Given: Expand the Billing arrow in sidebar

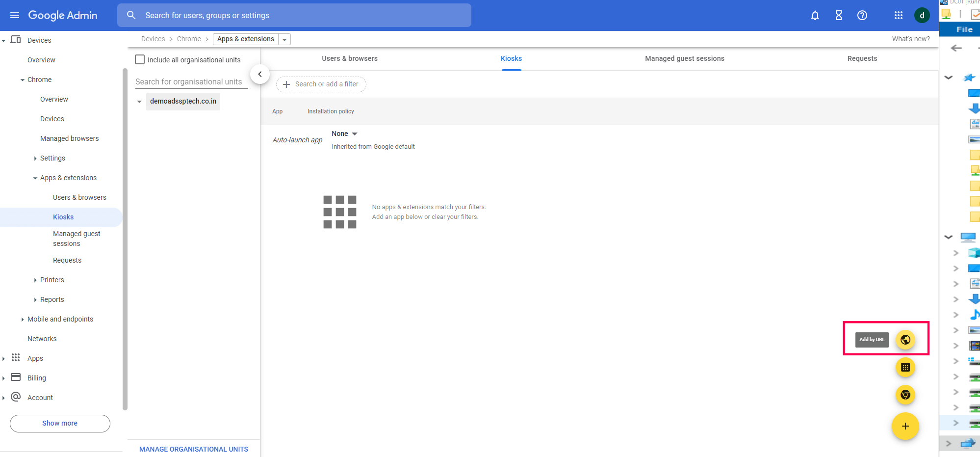Looking at the screenshot, I should (x=3, y=378).
